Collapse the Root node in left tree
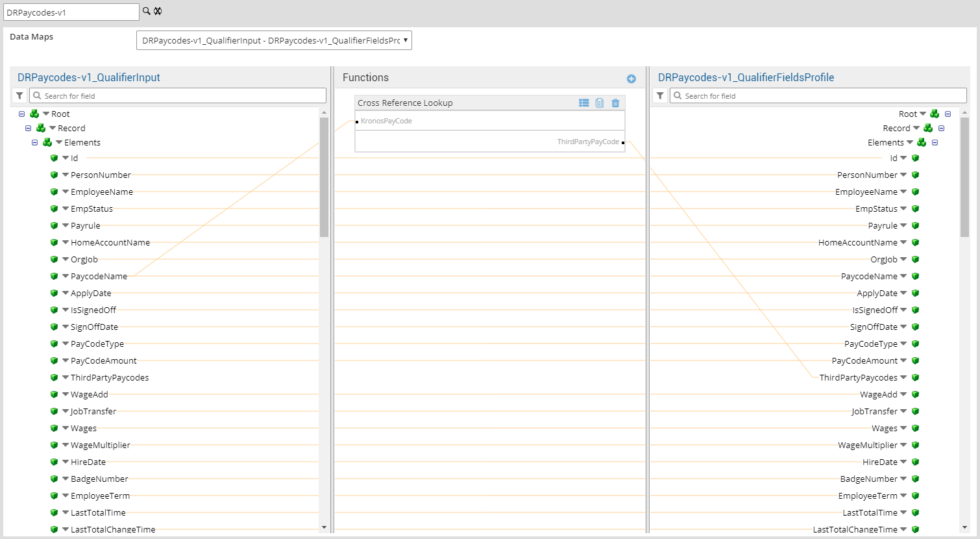980x539 pixels. coord(22,114)
